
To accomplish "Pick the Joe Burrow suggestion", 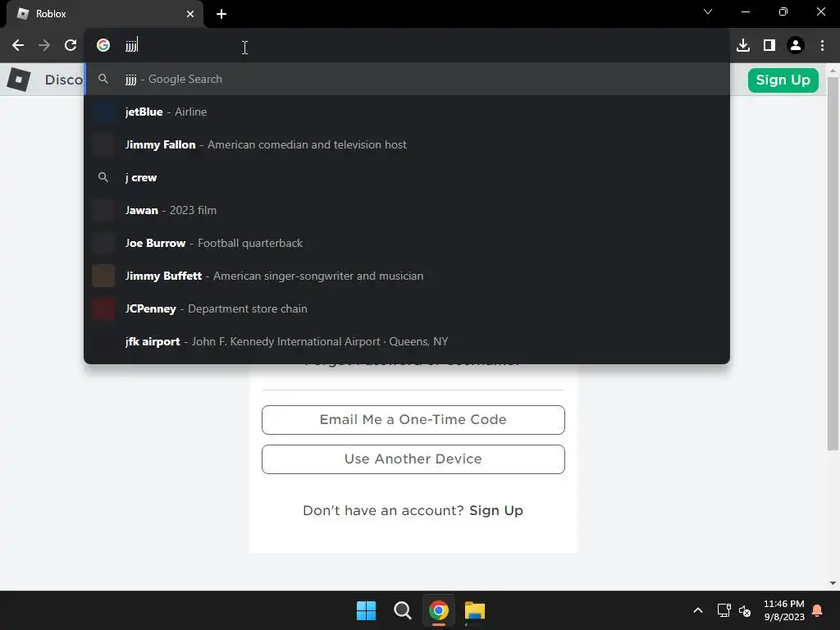I will click(x=407, y=243).
